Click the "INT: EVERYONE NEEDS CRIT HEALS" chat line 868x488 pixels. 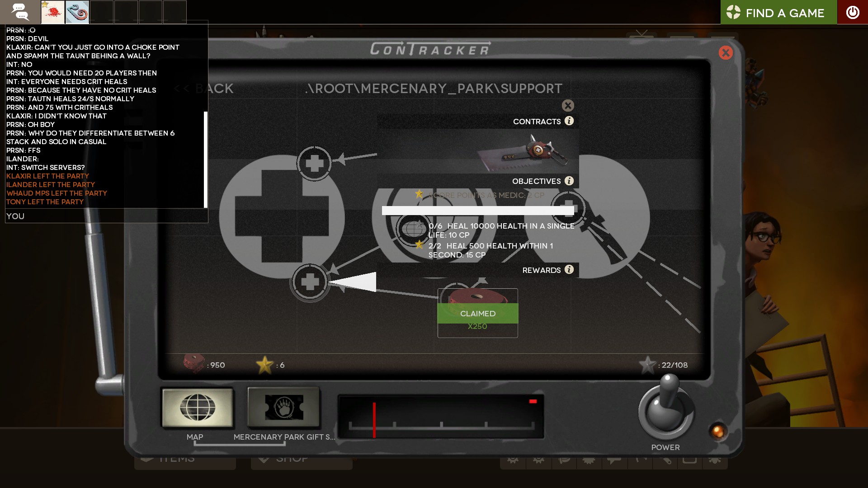tap(66, 82)
